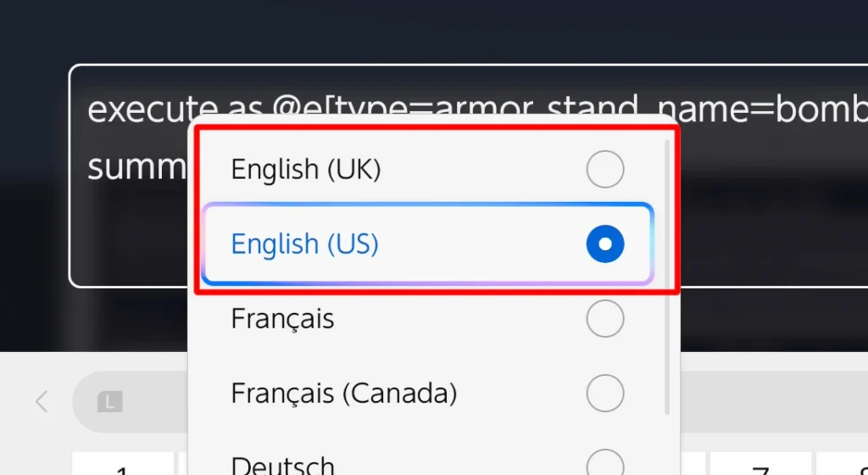Click the language list scrollbar
The height and width of the screenshot is (475, 868).
pos(668,280)
